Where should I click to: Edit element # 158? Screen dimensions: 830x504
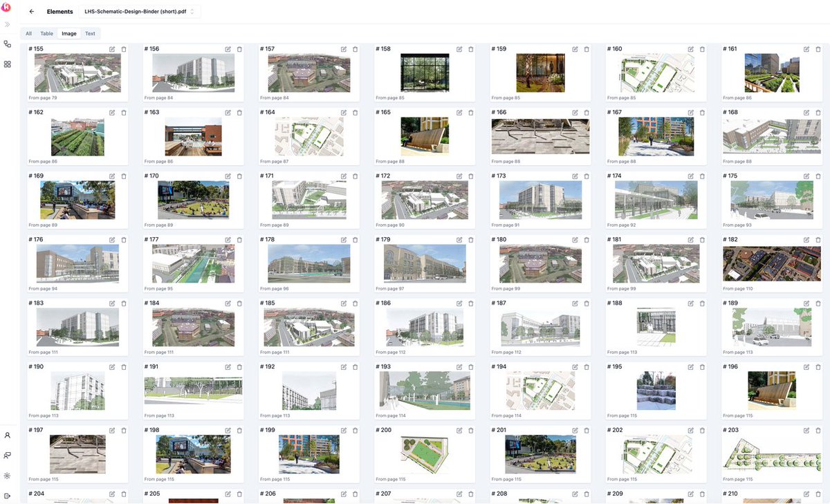[459, 49]
